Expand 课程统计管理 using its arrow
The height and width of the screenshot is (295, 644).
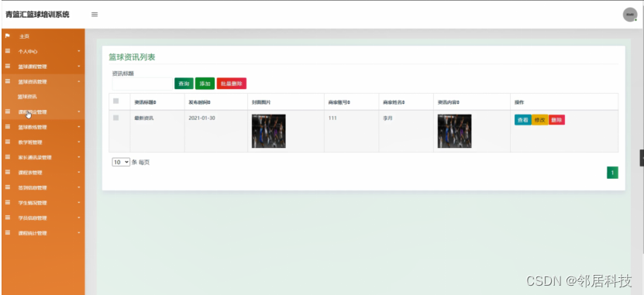78,233
